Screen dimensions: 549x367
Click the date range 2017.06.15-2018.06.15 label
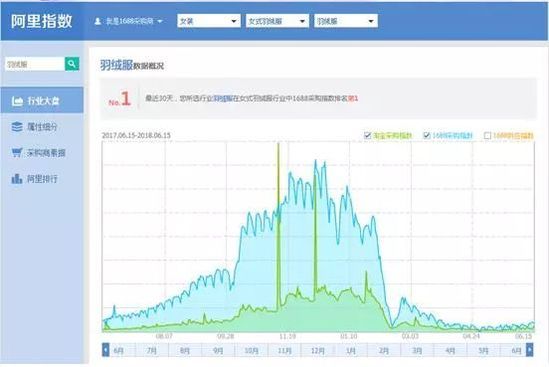click(x=136, y=135)
